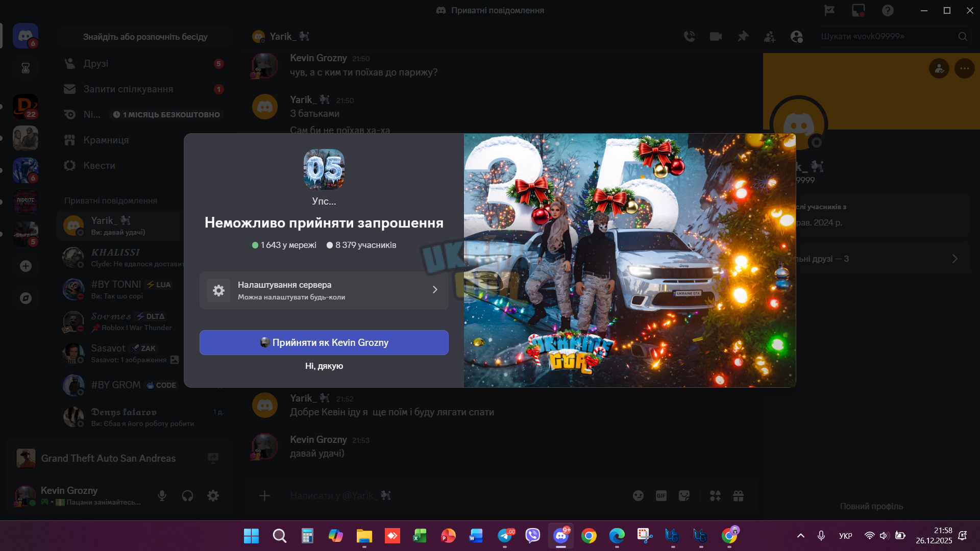The width and height of the screenshot is (980, 551).
Task: Open the Help icon in the title bar
Action: click(888, 10)
